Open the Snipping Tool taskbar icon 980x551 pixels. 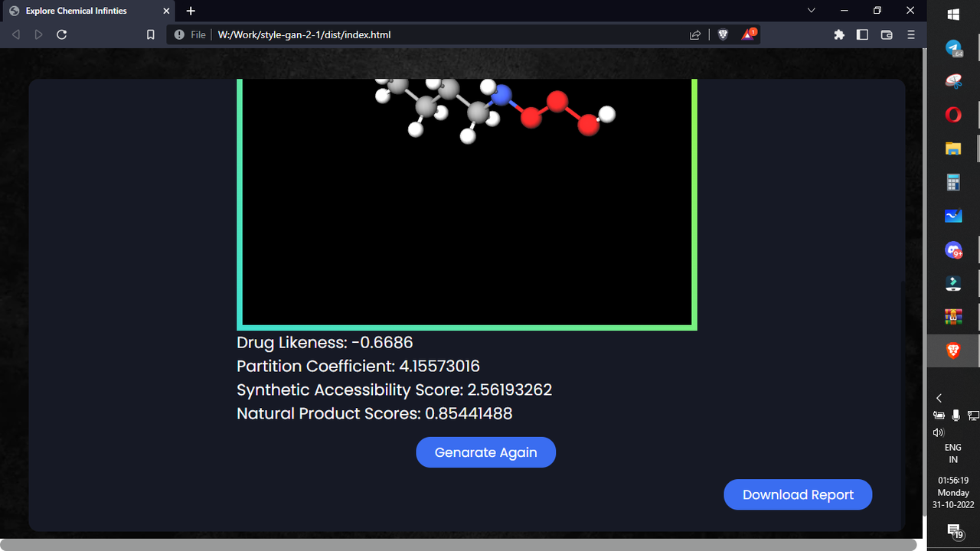[953, 81]
